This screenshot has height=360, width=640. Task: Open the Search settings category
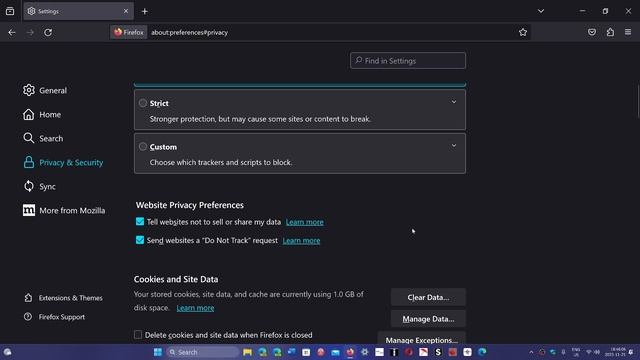point(43,138)
